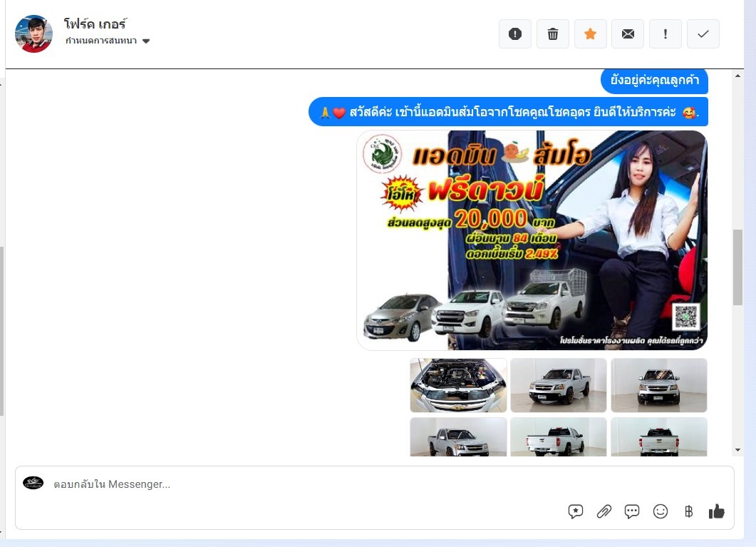Open the admin promo banner image
The height and width of the screenshot is (547, 756).
click(x=532, y=240)
